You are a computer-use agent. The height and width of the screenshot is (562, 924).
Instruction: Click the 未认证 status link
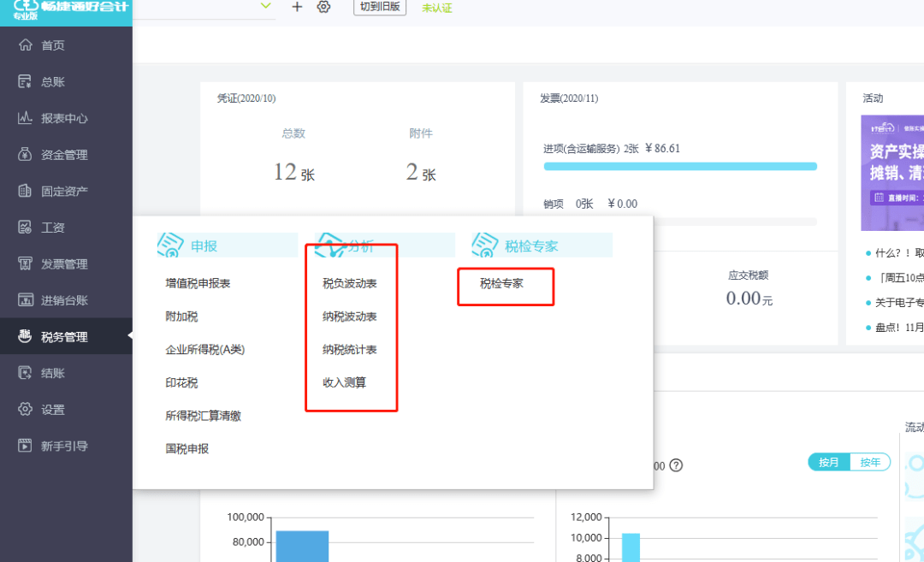click(x=437, y=9)
